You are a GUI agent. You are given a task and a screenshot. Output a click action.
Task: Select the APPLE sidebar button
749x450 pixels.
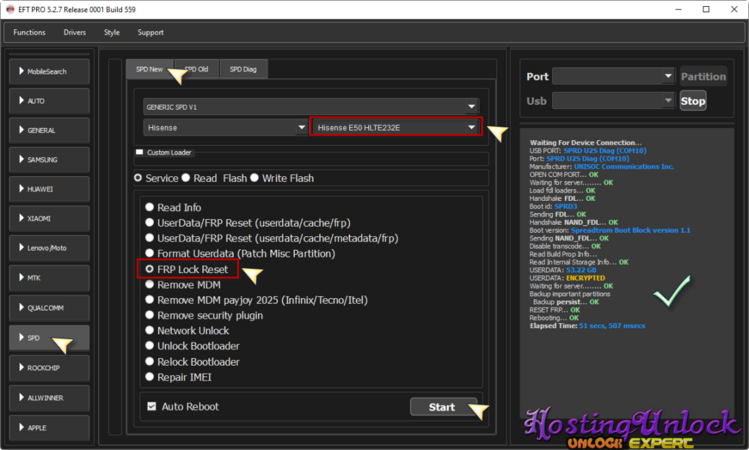pos(48,427)
